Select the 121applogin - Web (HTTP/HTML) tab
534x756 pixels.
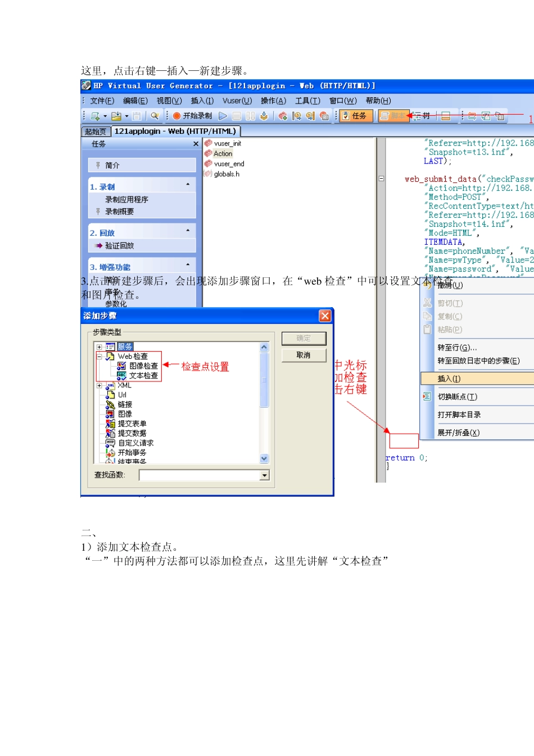(175, 131)
